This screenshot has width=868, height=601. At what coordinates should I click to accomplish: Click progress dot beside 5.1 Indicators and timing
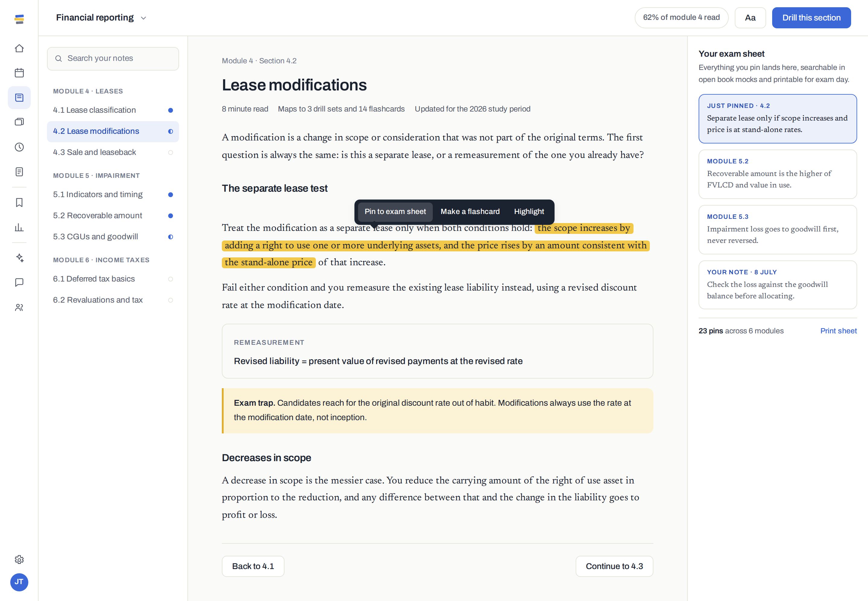coord(171,195)
